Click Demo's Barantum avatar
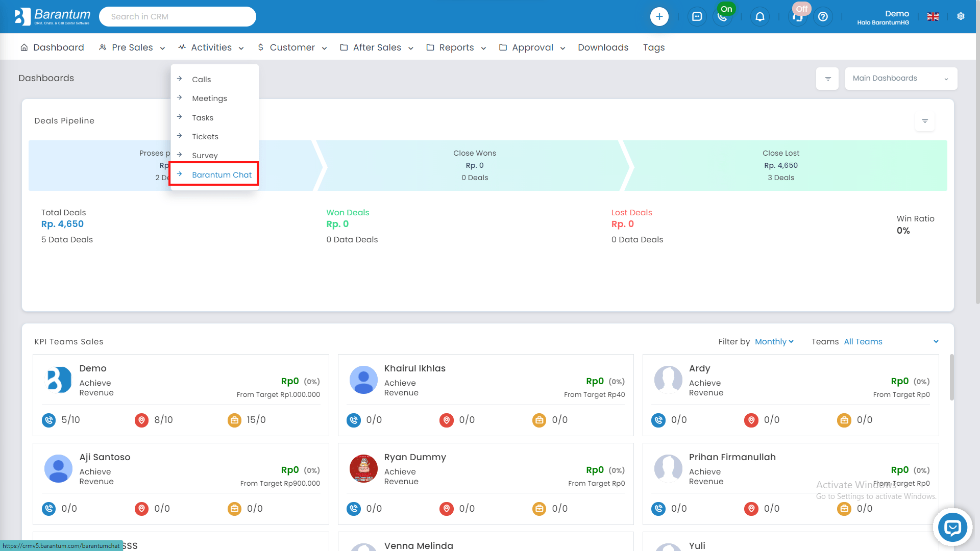The width and height of the screenshot is (980, 551). tap(59, 380)
